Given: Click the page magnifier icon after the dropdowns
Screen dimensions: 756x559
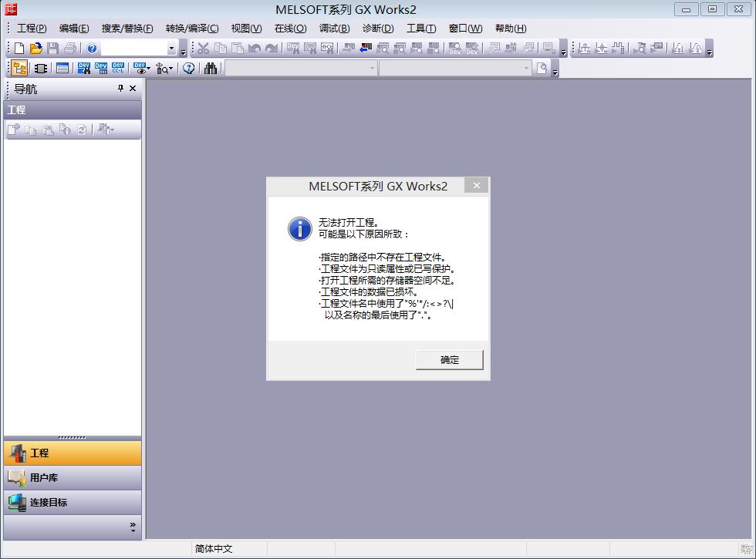Looking at the screenshot, I should pos(542,68).
